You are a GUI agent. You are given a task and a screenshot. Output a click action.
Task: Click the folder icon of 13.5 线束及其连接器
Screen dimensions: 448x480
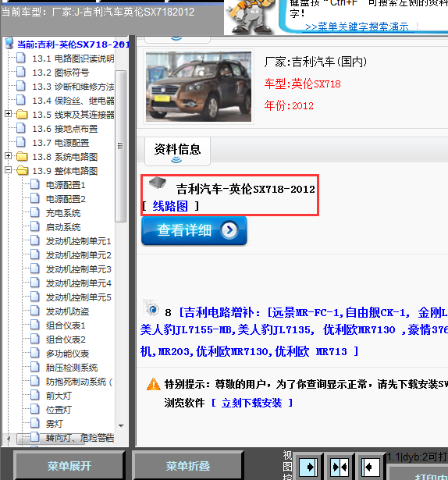point(22,114)
